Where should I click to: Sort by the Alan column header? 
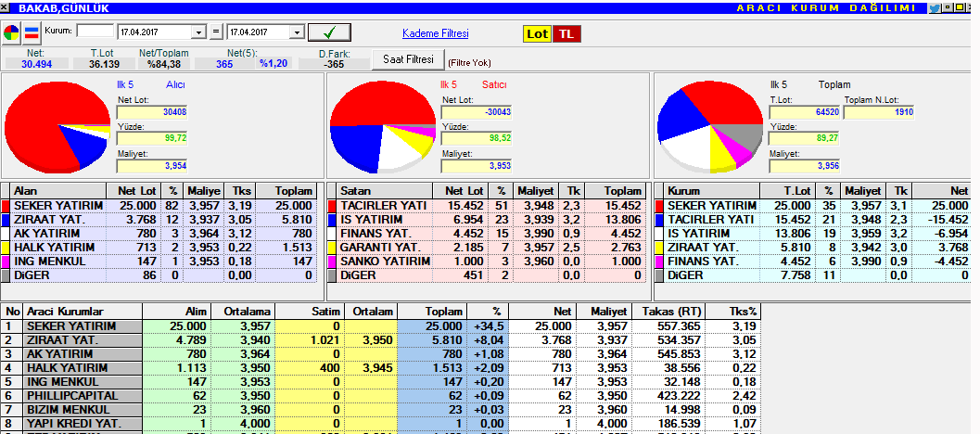[x=57, y=191]
